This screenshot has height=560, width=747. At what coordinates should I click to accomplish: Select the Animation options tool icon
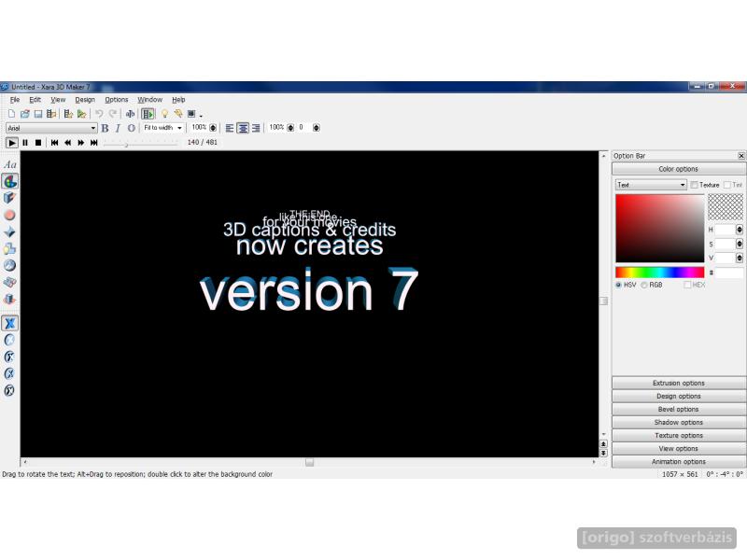(x=10, y=299)
